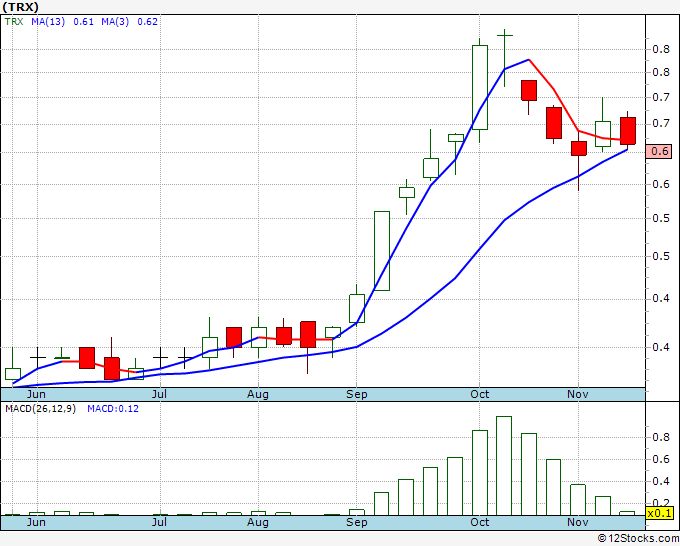The image size is (680, 546).
Task: Click the doji cross on the Jul gridline
Action: (160, 357)
